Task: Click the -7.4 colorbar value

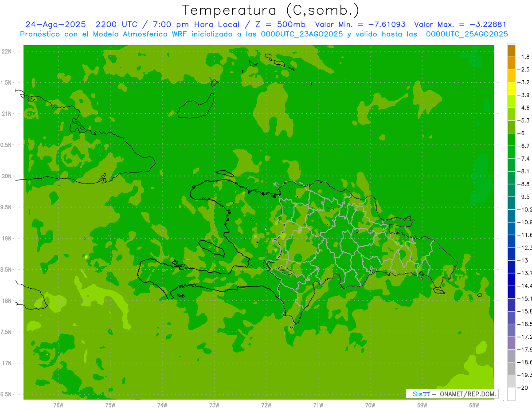Action: coord(524,158)
